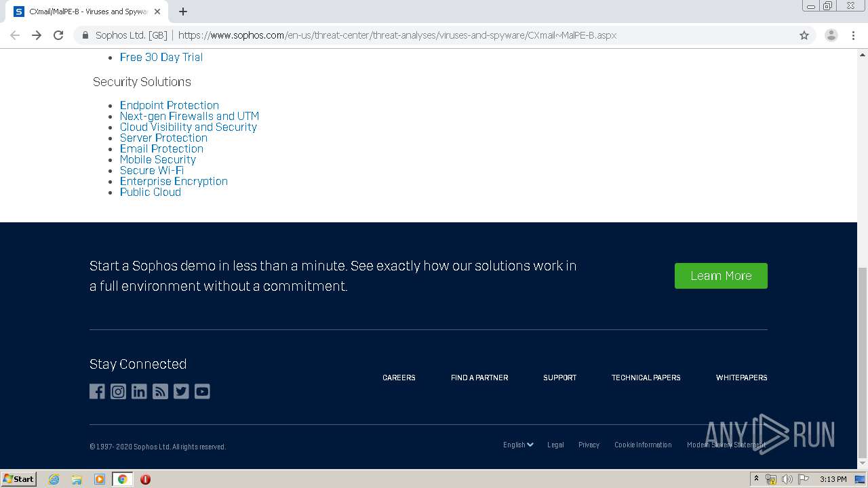The height and width of the screenshot is (488, 868).
Task: Open Sophos YouTube icon
Action: [202, 392]
